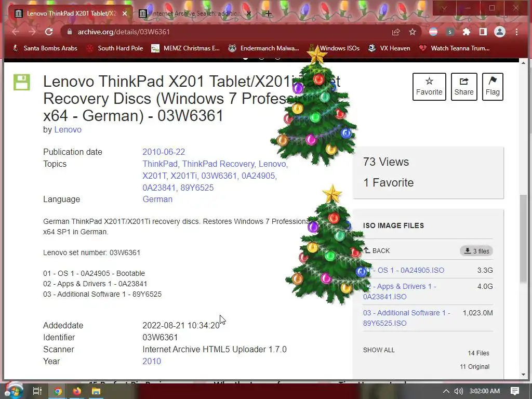Viewport: 532px width, 399px height.
Task: Open the Watch Teanna Trum... bookmark
Action: coord(455,48)
